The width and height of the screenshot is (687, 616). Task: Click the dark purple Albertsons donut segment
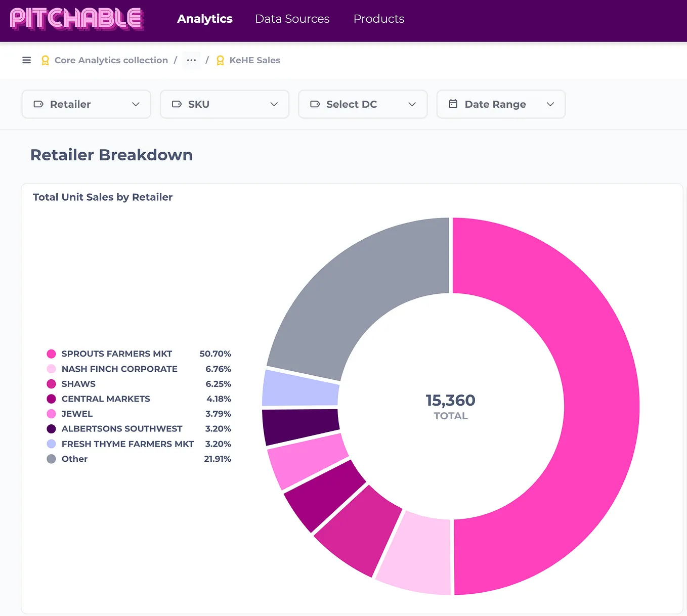(300, 426)
